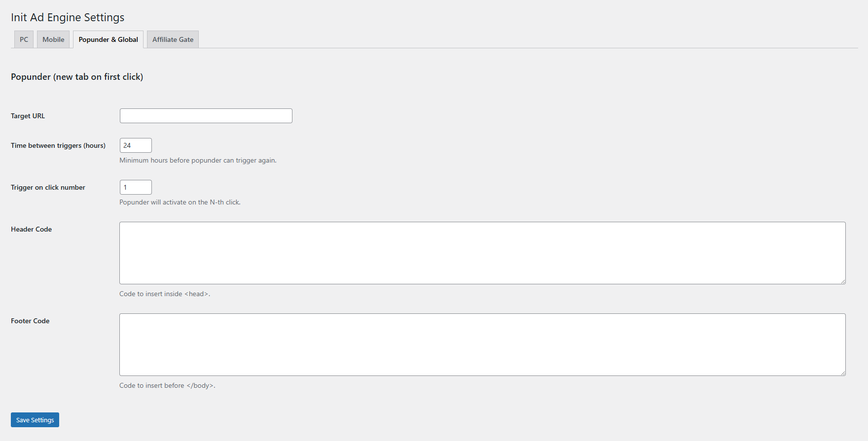
Task: Select the Trigger on click number field
Action: click(x=135, y=187)
